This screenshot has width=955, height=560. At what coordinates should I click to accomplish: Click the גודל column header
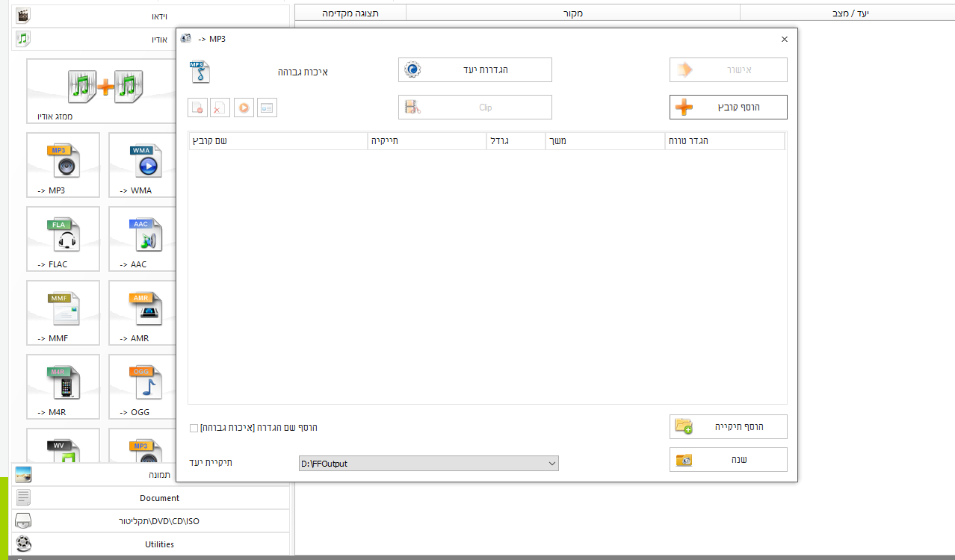(x=516, y=141)
